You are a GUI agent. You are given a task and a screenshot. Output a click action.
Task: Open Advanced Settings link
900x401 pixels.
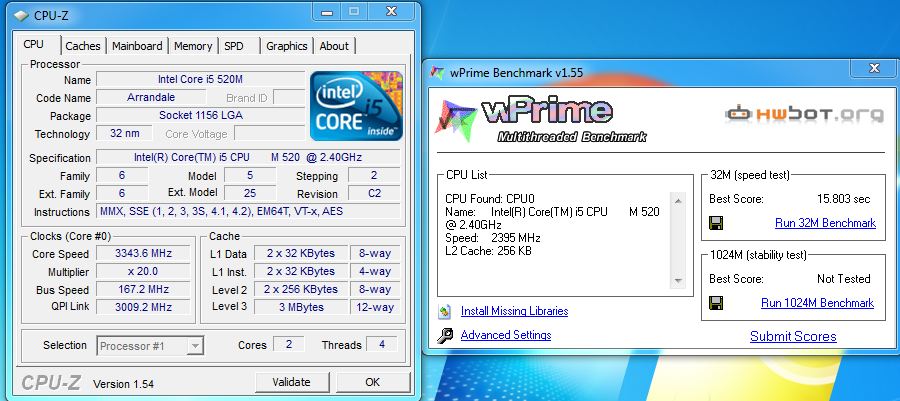506,335
